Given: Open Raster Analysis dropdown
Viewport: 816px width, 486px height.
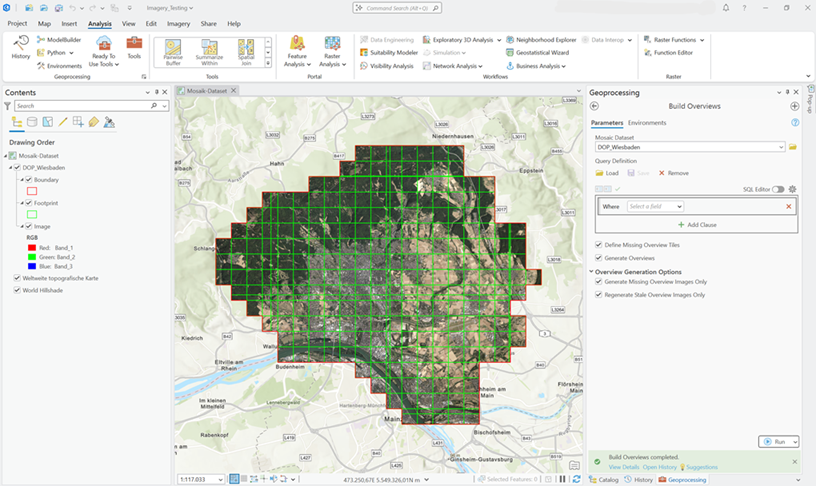Looking at the screenshot, I should (x=333, y=52).
